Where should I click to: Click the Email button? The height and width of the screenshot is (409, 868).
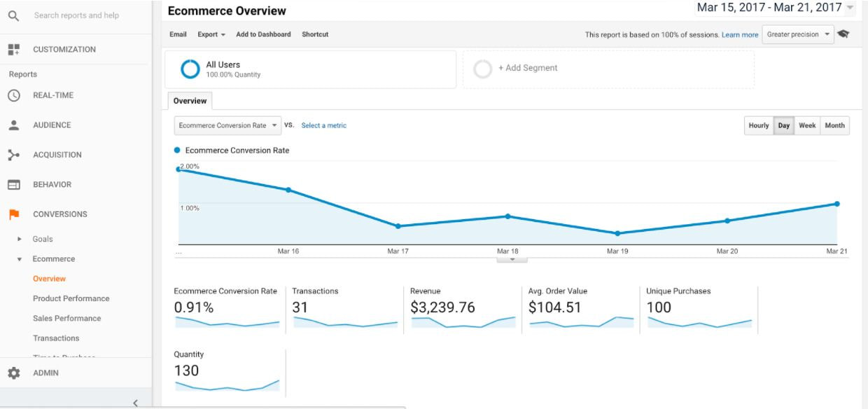coord(178,34)
